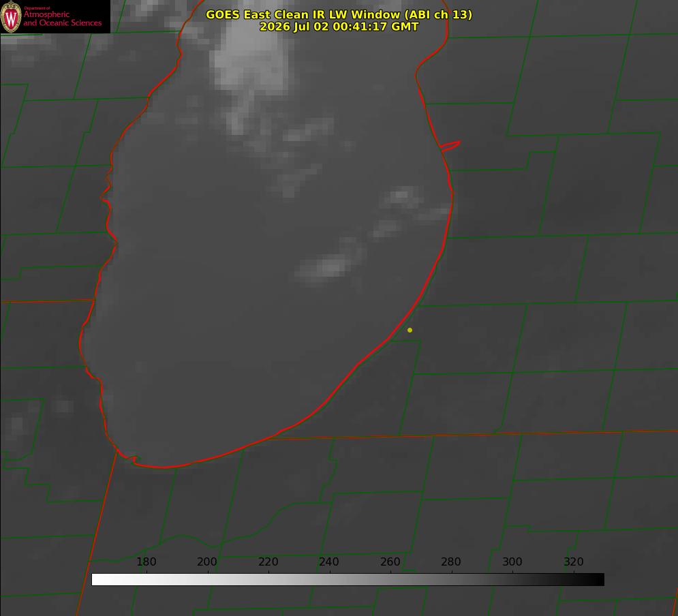Select the 180 colorbar label
This screenshot has width=678, height=616.
pyautogui.click(x=146, y=561)
